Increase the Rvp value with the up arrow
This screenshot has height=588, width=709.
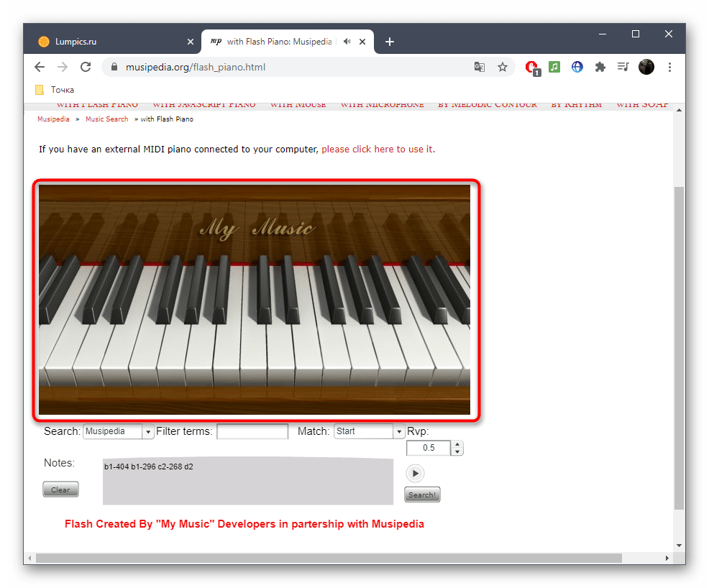458,444
